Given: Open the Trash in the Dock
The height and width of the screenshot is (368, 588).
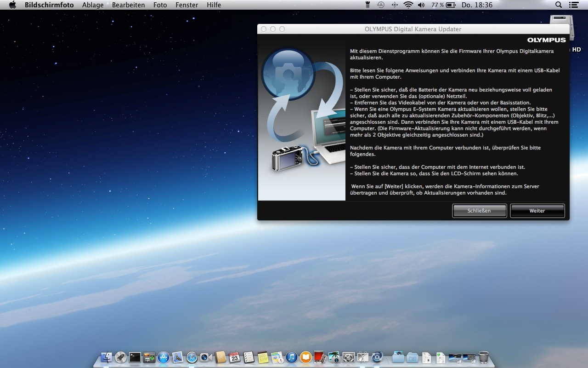Looking at the screenshot, I should pyautogui.click(x=484, y=357).
